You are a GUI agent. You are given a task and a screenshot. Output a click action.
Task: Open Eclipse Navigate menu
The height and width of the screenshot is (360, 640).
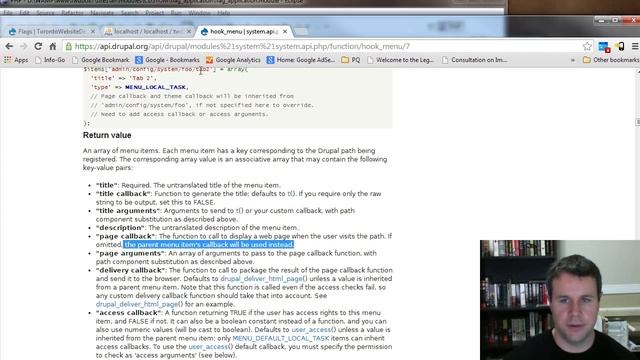pyautogui.click(x=102, y=13)
